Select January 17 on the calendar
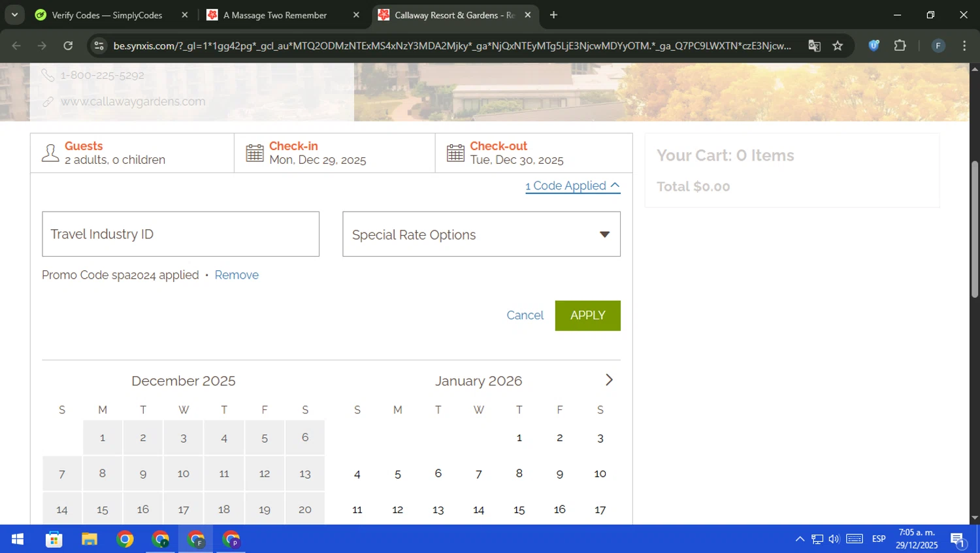This screenshot has width=980, height=553. pyautogui.click(x=600, y=509)
